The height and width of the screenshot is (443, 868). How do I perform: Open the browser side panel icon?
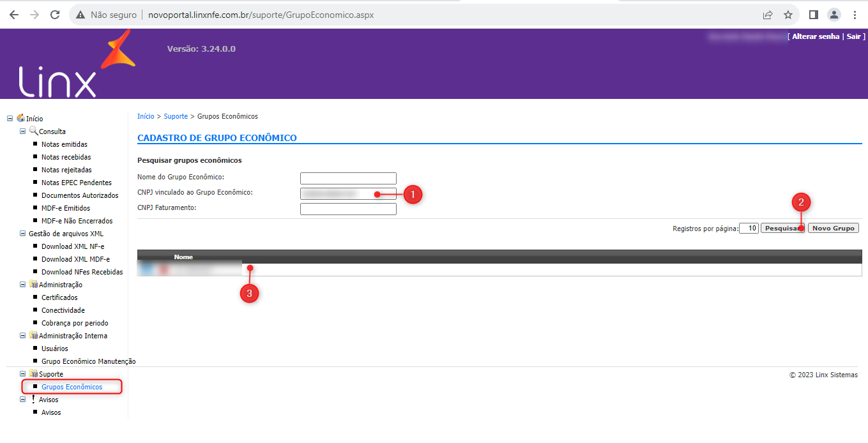tap(814, 15)
